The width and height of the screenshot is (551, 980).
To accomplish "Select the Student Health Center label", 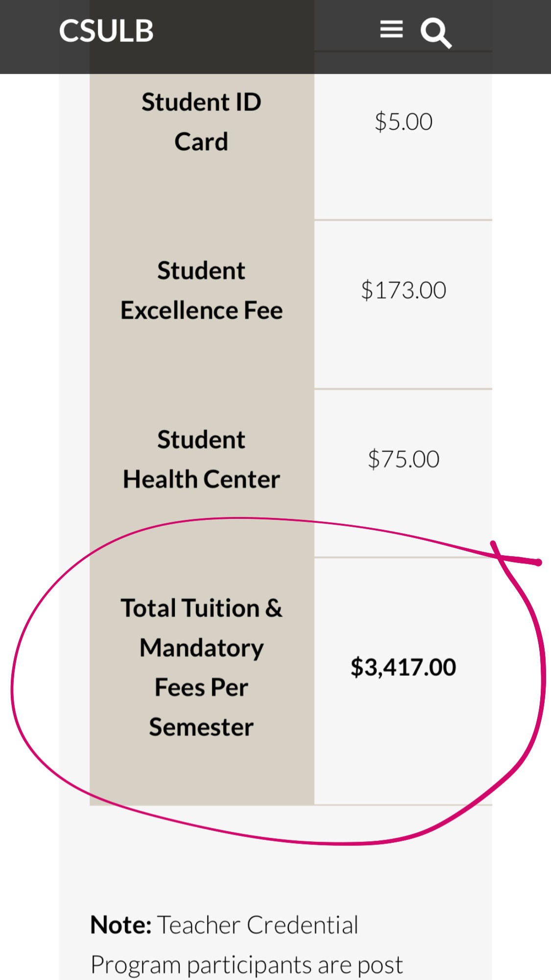I will tap(201, 459).
